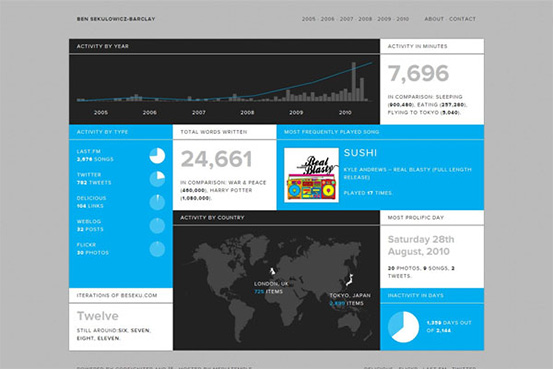Click the Twitter pie chart icon
553x369 pixels.
click(x=157, y=179)
